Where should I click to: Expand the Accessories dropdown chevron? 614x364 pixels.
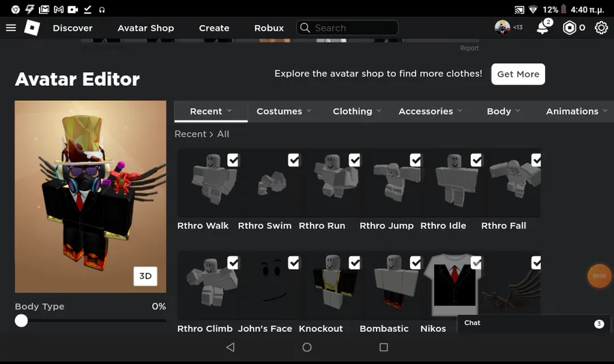pos(460,110)
